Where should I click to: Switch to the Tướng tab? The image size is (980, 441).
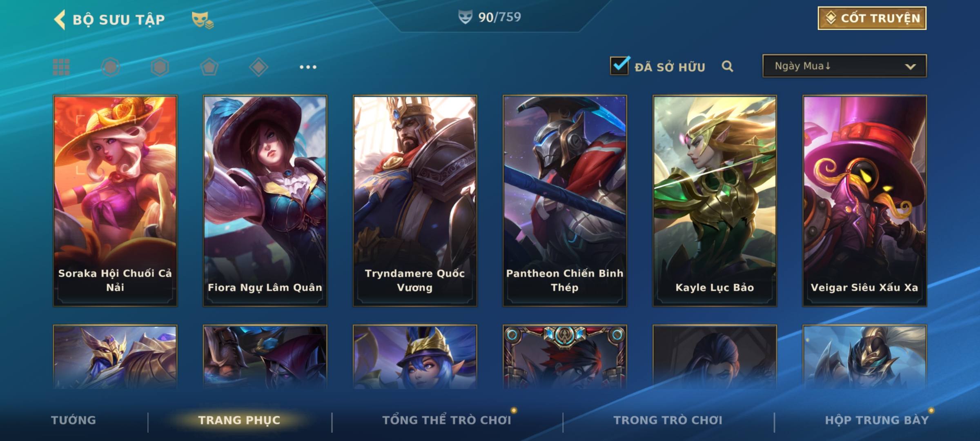point(73,420)
